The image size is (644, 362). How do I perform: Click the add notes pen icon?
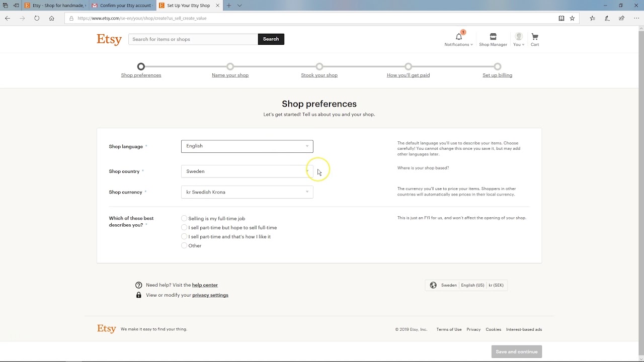607,18
